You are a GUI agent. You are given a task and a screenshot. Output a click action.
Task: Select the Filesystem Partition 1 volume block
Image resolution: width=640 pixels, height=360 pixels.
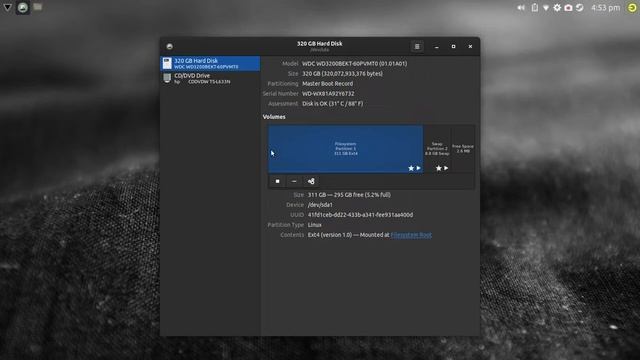click(x=345, y=149)
